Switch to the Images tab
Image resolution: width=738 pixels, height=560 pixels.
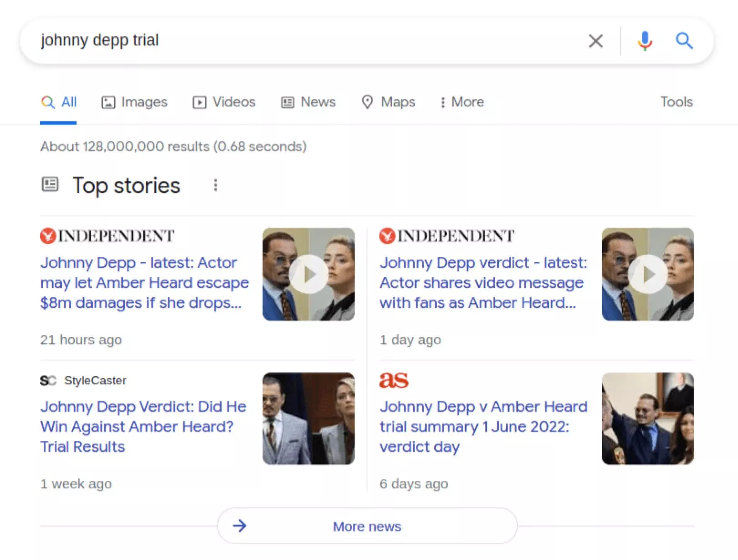134,102
